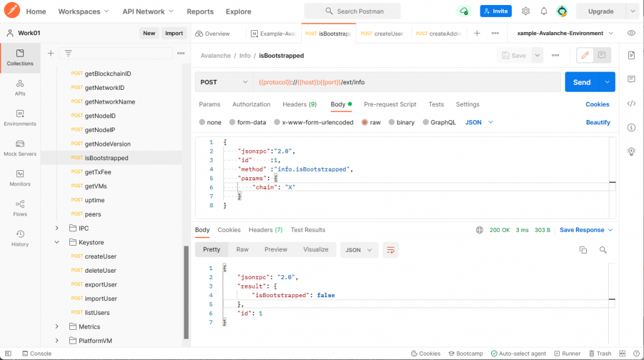Click the Search Postman field
Screen dimensions: 644x360
352,11
